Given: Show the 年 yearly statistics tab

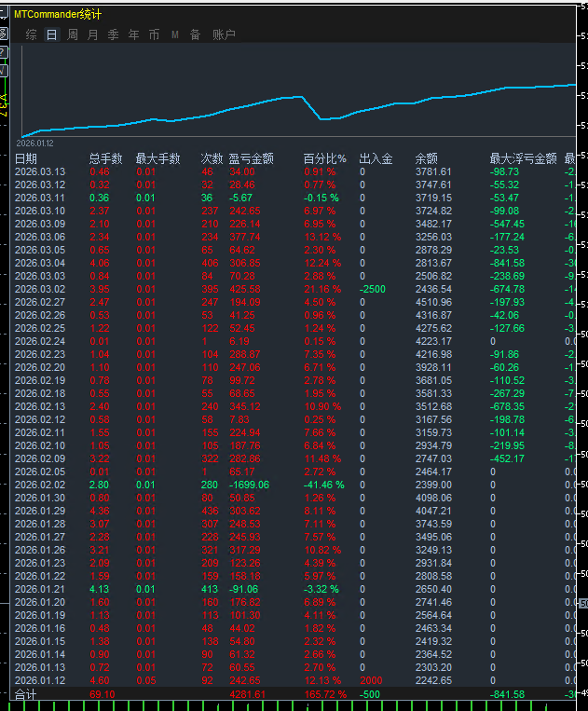Looking at the screenshot, I should [x=133, y=34].
